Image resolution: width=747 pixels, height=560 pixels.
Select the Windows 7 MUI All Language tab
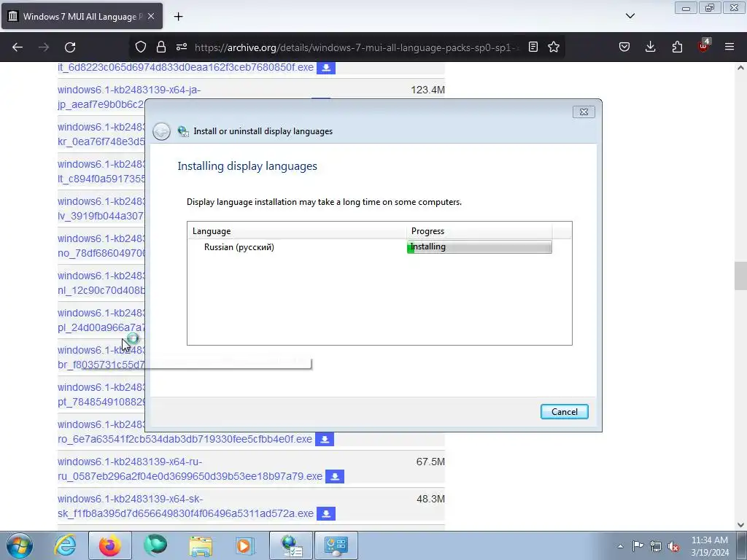click(82, 16)
